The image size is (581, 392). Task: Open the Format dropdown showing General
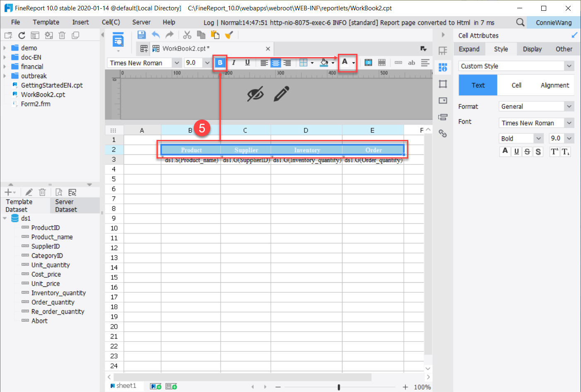pyautogui.click(x=536, y=106)
